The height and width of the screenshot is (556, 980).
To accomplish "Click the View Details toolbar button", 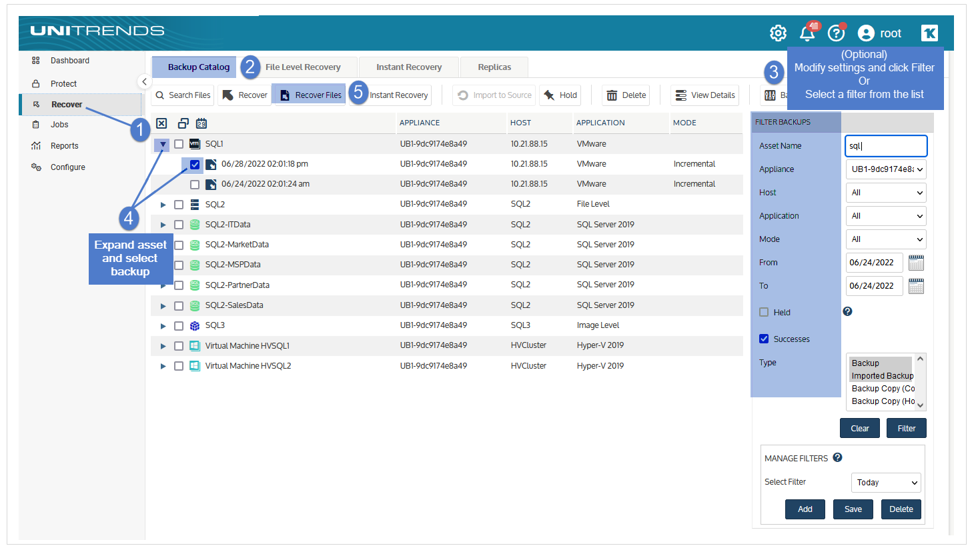I will tap(705, 95).
